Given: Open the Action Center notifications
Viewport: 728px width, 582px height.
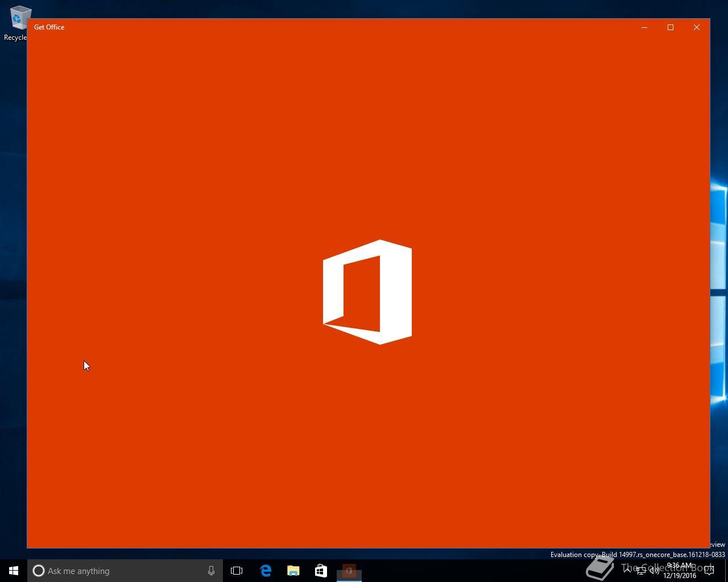Looking at the screenshot, I should coord(709,571).
